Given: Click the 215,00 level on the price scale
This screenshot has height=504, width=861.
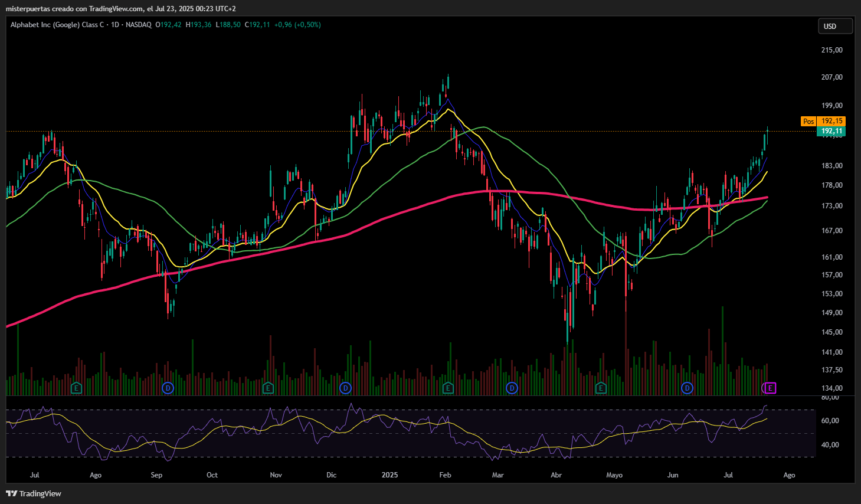Looking at the screenshot, I should (x=832, y=50).
